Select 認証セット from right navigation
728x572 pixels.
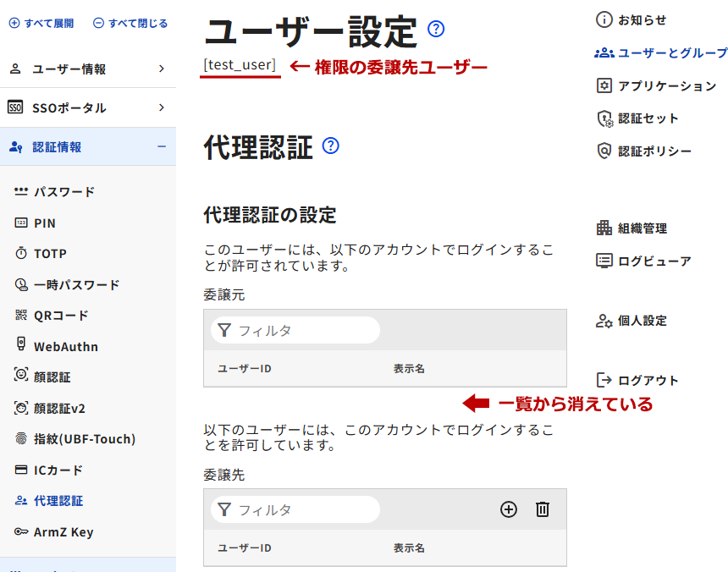648,118
